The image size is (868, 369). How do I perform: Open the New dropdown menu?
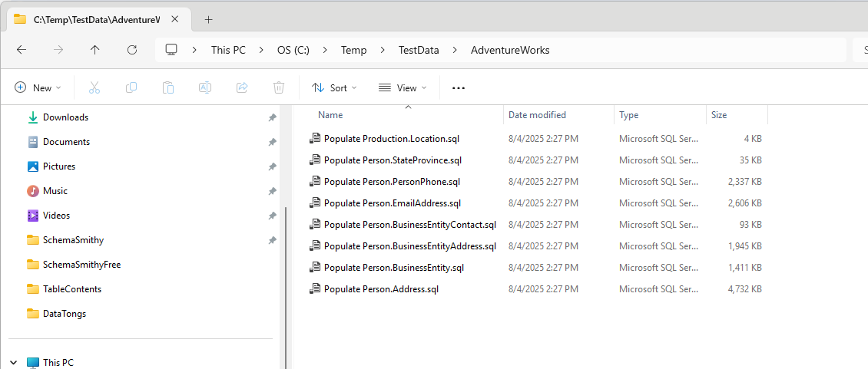(x=38, y=87)
